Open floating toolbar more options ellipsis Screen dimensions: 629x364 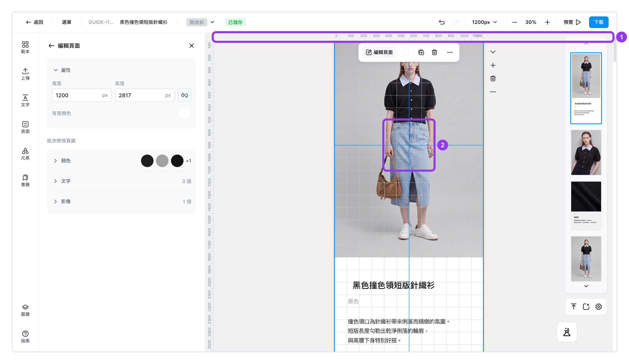tap(450, 52)
